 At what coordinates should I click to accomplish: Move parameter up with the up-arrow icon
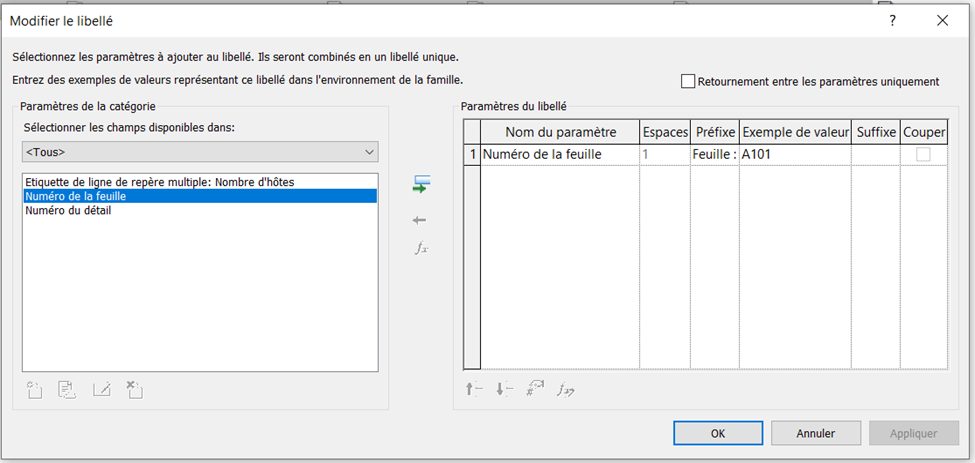pyautogui.click(x=474, y=390)
